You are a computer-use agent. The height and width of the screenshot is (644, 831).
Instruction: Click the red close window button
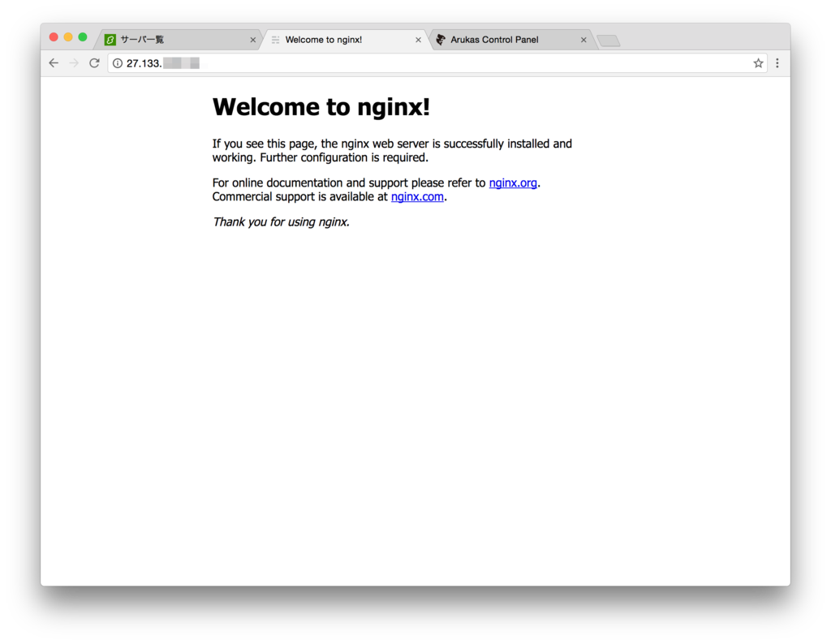54,37
